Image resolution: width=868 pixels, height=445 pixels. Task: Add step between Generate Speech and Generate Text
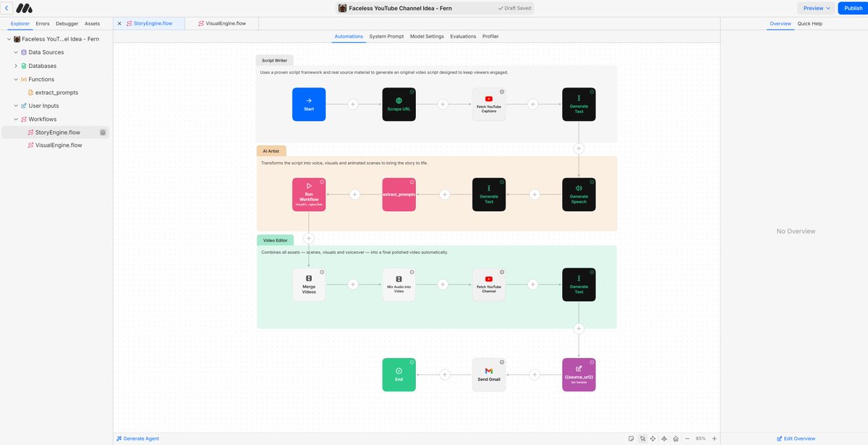tap(534, 195)
